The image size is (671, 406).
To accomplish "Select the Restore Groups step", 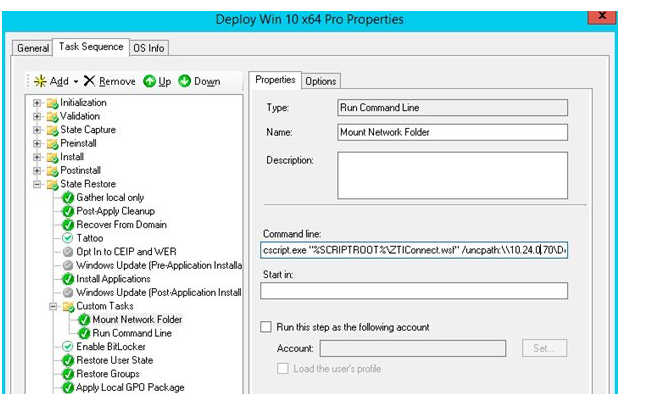I will (x=108, y=374).
